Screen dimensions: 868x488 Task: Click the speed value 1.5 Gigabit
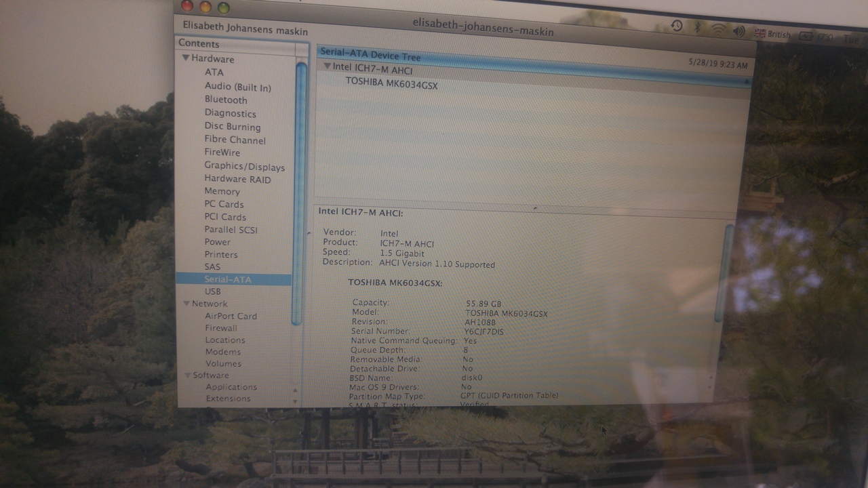[x=402, y=253]
